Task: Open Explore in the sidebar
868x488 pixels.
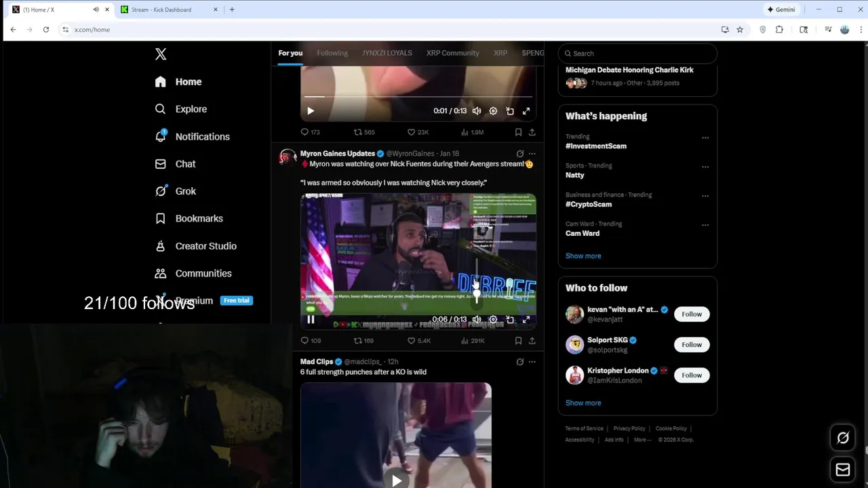Action: pyautogui.click(x=180, y=109)
